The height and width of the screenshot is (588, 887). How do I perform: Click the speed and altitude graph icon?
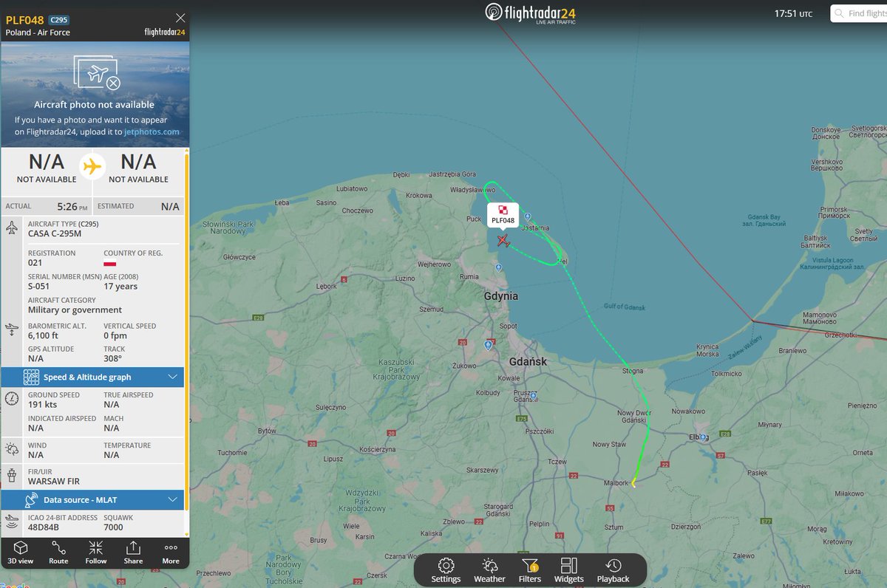coord(31,377)
